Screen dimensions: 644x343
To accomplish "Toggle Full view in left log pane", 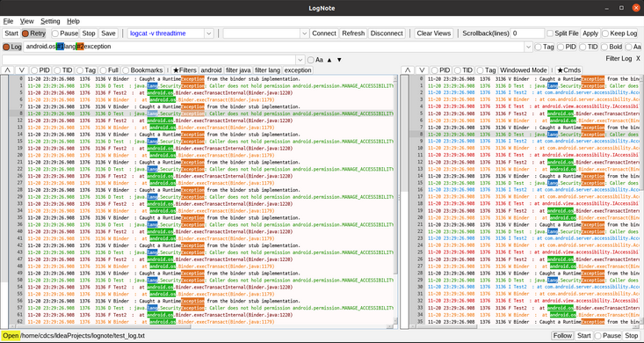I will (109, 70).
